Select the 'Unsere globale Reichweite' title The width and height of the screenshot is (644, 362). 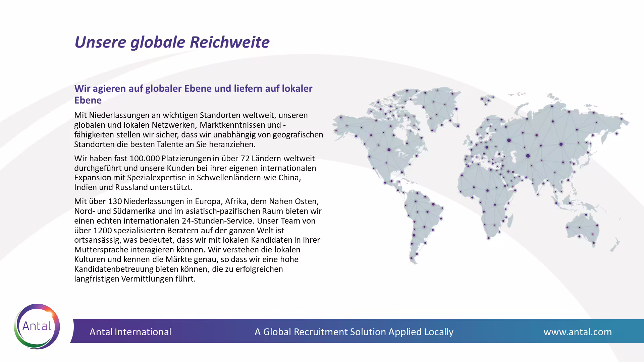172,42
